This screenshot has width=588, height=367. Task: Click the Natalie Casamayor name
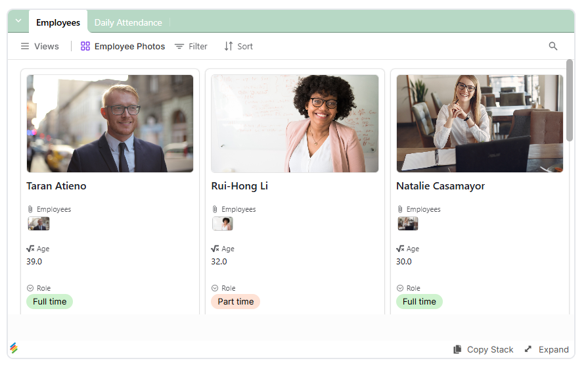(441, 186)
